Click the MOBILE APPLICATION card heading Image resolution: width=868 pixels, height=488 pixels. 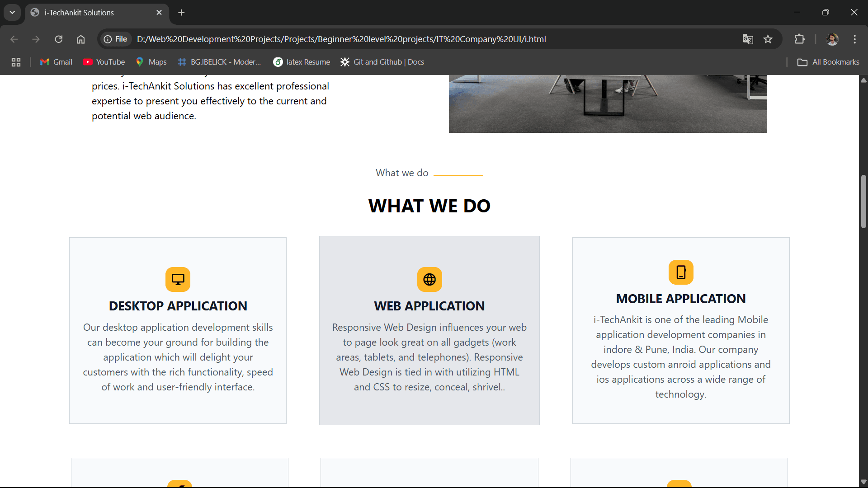tap(681, 299)
